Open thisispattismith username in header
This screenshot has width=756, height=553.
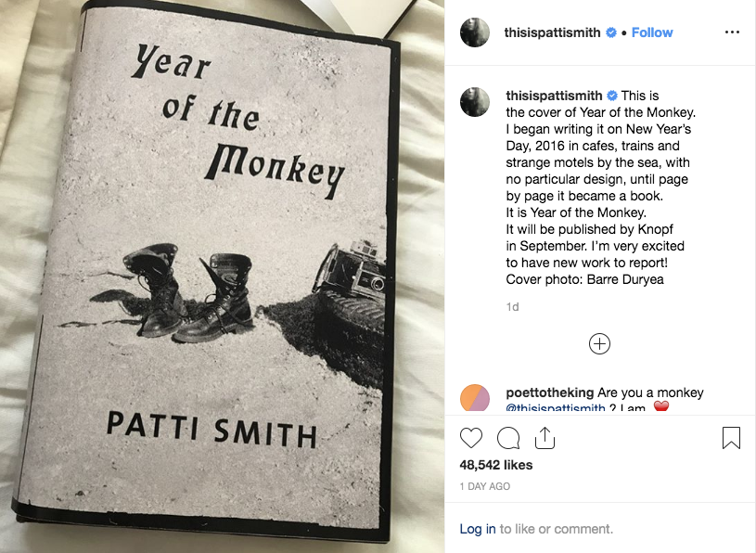[x=553, y=32]
